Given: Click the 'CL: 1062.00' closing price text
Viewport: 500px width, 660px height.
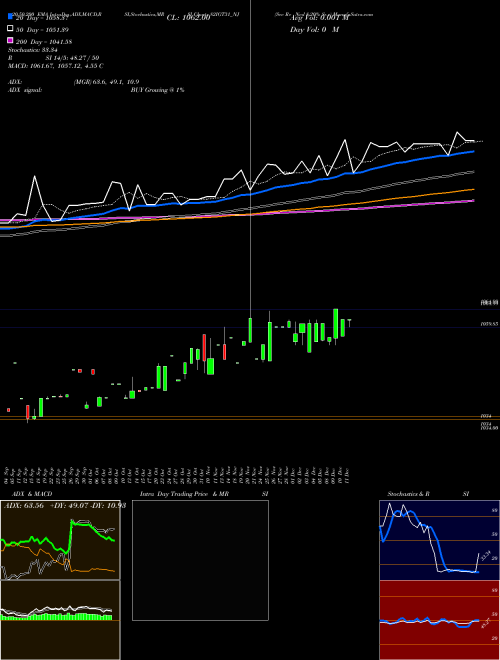Looking at the screenshot, I should click(x=188, y=18).
